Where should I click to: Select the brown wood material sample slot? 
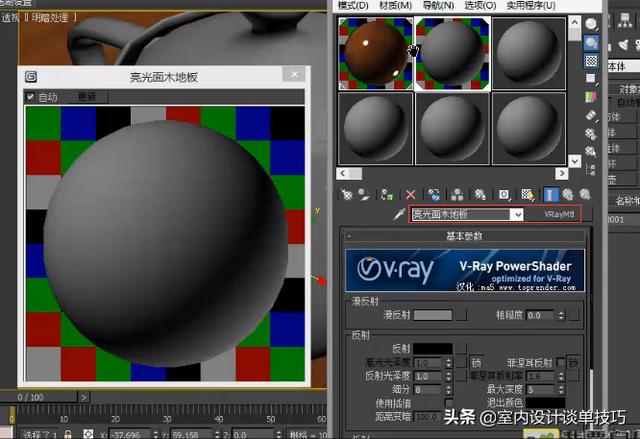[375, 53]
